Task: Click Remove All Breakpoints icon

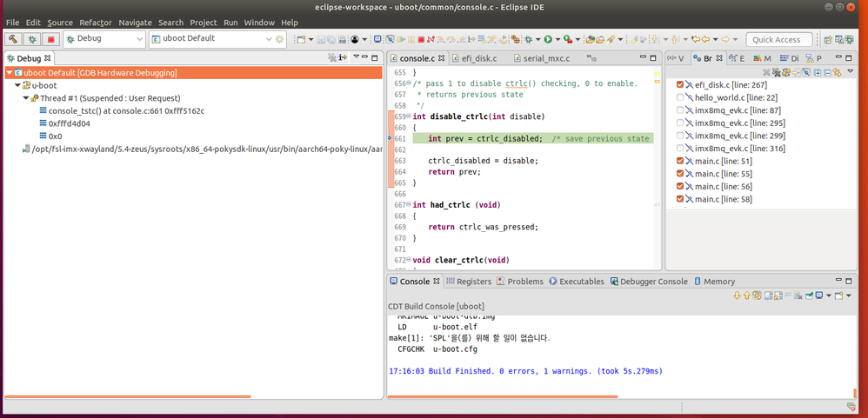Action: click(x=778, y=72)
